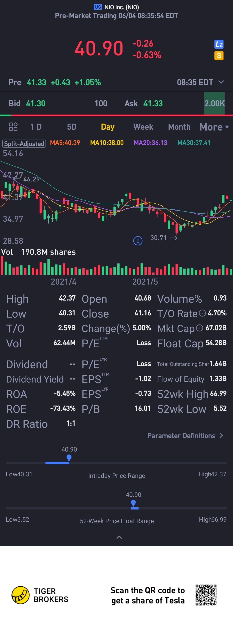Tap the bid-ask ratio bar
This screenshot has width=233, height=644.
pyautogui.click(x=116, y=115)
